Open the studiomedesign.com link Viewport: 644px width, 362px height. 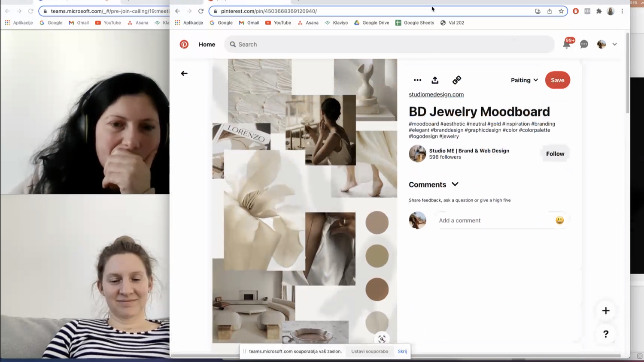[x=436, y=94]
